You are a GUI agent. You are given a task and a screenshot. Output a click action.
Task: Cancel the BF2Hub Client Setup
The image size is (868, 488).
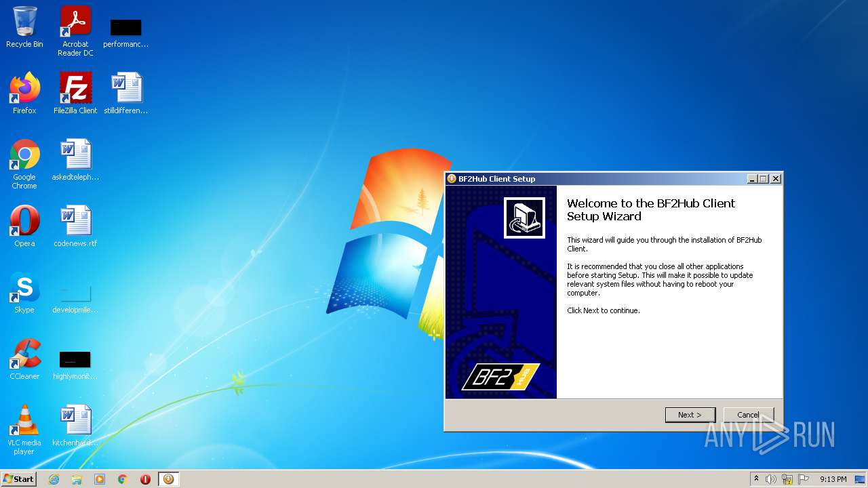tap(748, 415)
